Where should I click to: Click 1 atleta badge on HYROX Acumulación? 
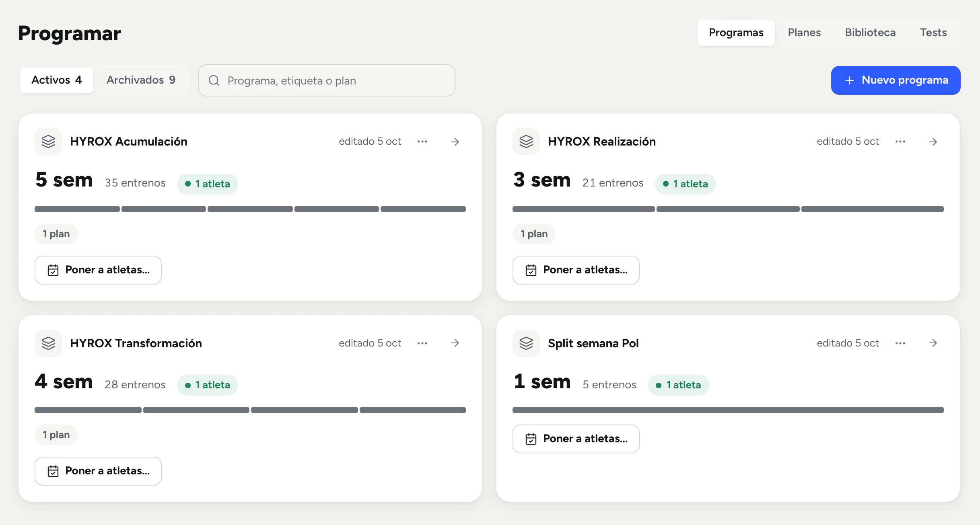(x=208, y=184)
